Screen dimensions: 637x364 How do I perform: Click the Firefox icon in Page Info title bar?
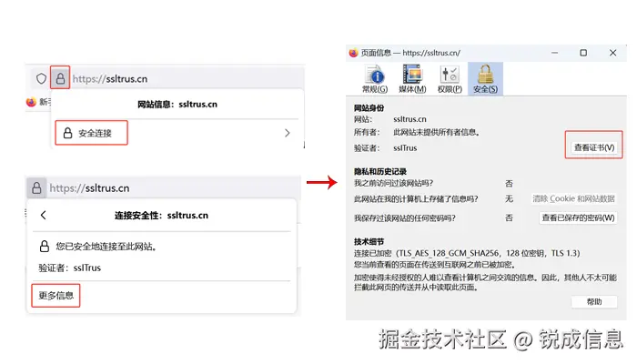pyautogui.click(x=353, y=53)
